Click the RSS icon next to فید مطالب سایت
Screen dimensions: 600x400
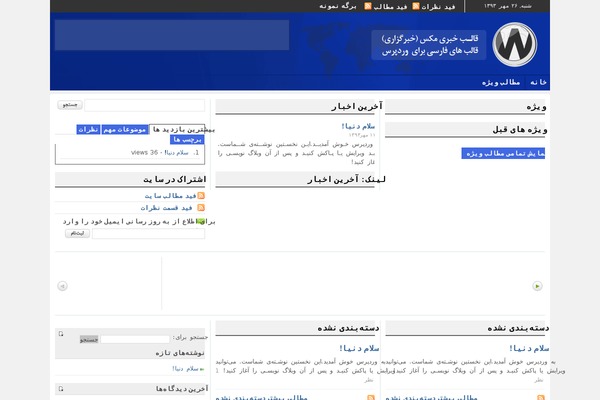201,196
